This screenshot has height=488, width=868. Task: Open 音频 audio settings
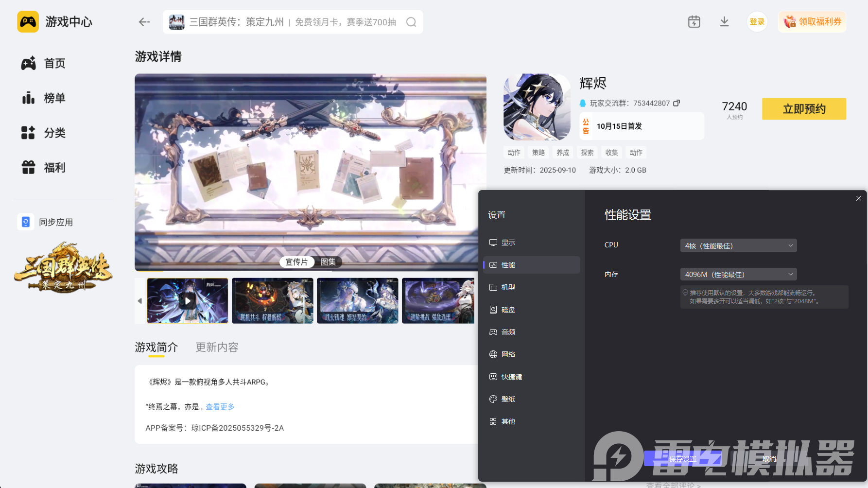click(x=509, y=332)
